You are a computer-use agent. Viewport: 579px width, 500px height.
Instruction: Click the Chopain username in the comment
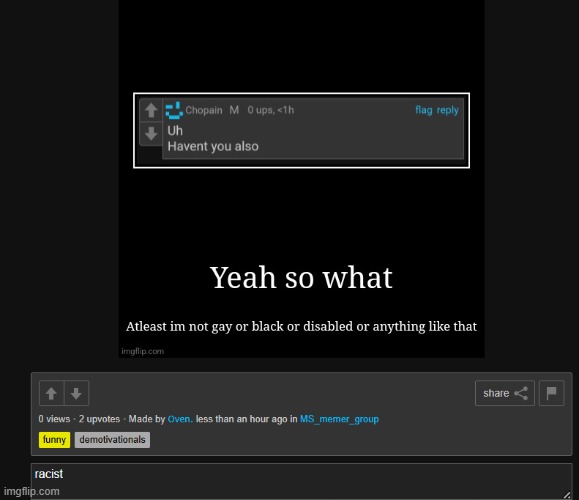(x=204, y=110)
